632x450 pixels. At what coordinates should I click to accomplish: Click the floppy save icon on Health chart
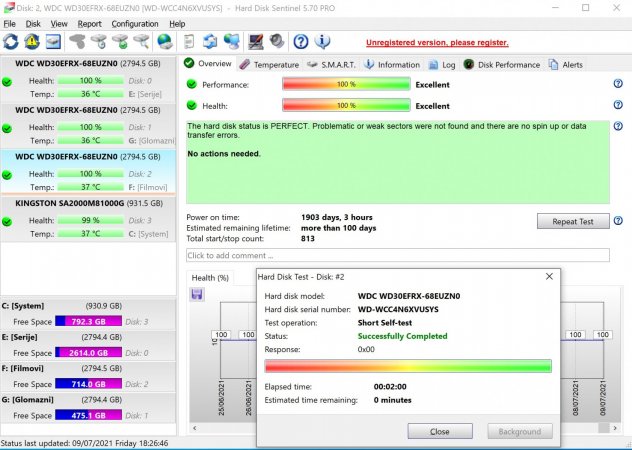pyautogui.click(x=197, y=294)
